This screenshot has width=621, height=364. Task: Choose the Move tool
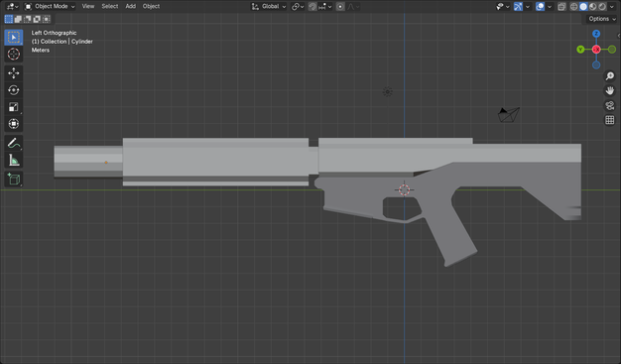(x=14, y=72)
